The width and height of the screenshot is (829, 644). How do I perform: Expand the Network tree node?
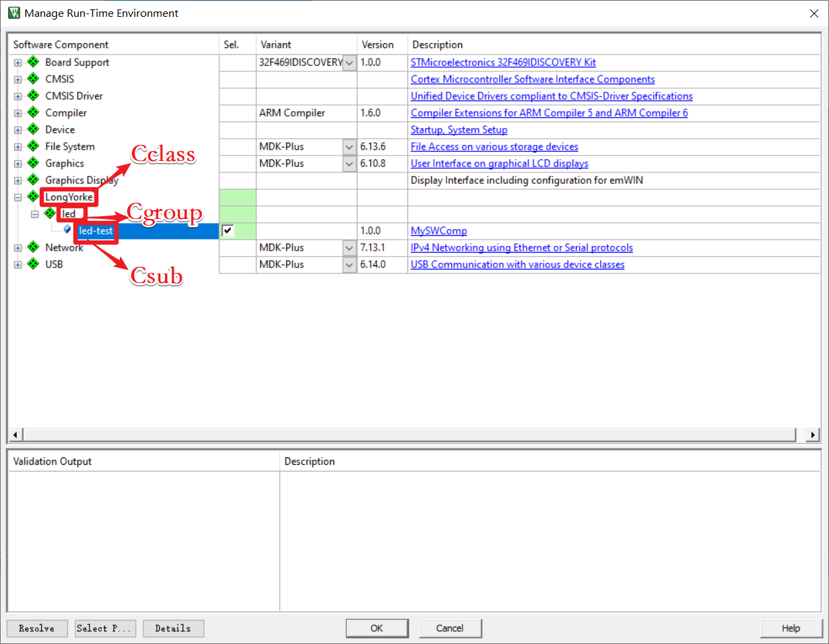tap(18, 247)
